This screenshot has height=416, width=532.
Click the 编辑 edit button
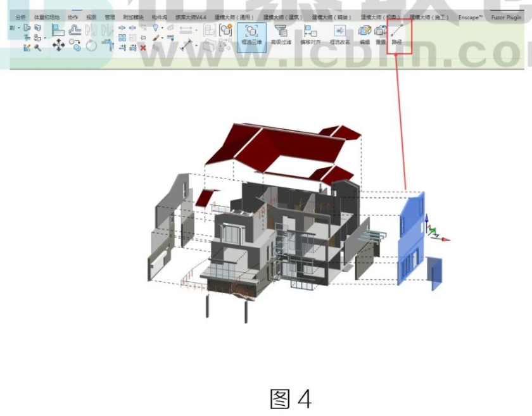coord(364,35)
